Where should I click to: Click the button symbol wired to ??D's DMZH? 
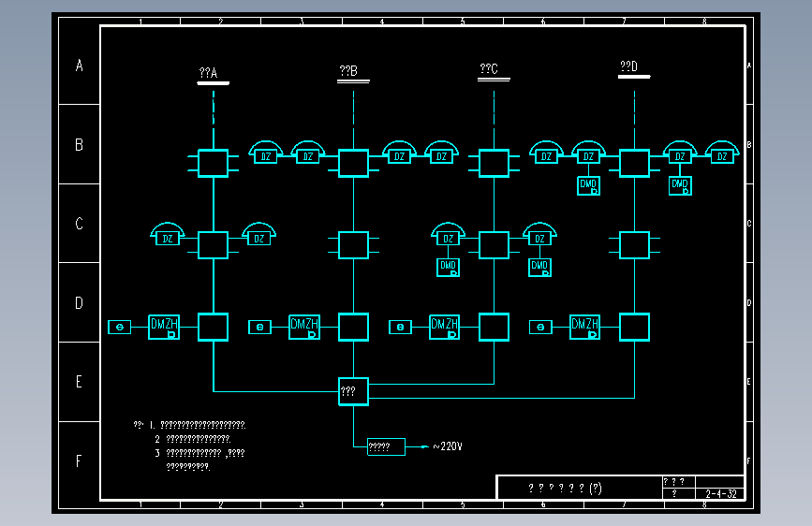(x=540, y=328)
